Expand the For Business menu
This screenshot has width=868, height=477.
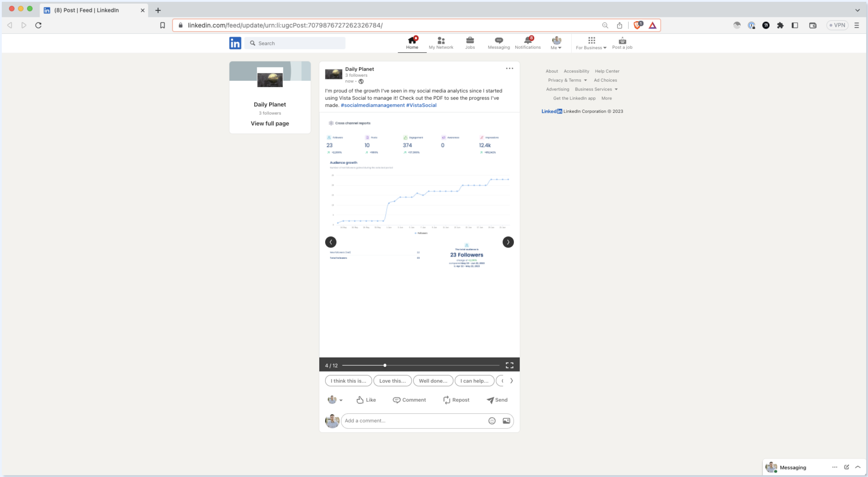click(591, 43)
